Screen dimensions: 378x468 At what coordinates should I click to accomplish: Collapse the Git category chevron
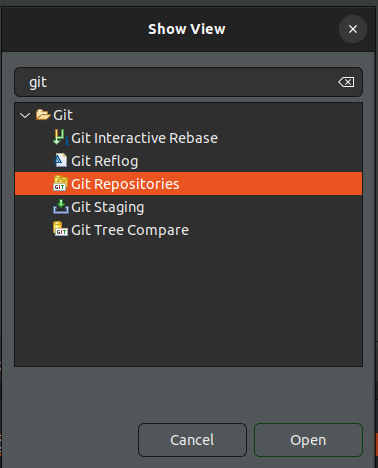[25, 115]
